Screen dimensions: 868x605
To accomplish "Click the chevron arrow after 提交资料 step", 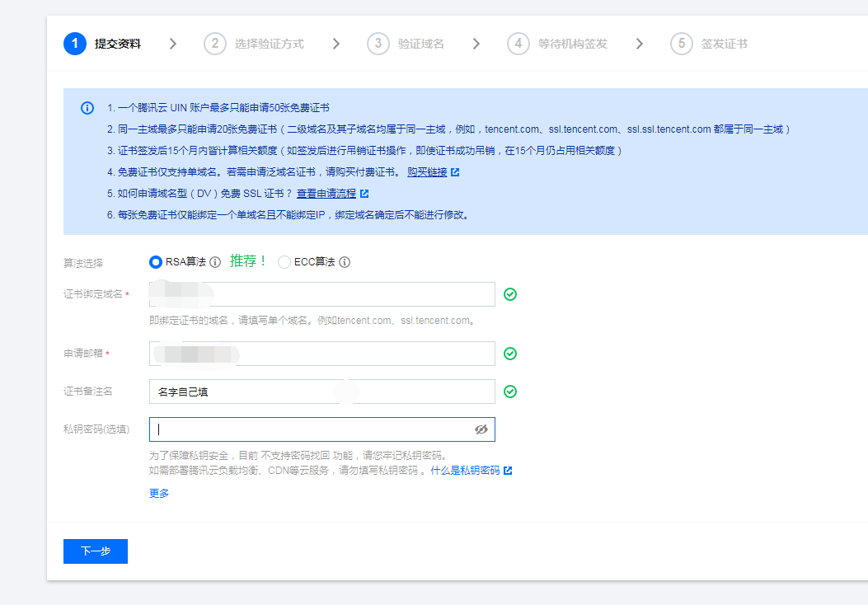I will [173, 44].
